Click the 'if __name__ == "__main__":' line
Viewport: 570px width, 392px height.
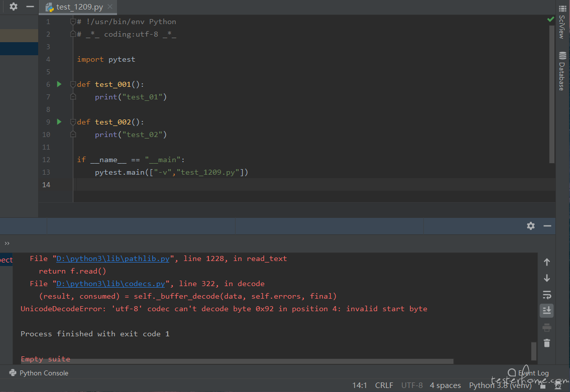click(x=131, y=160)
